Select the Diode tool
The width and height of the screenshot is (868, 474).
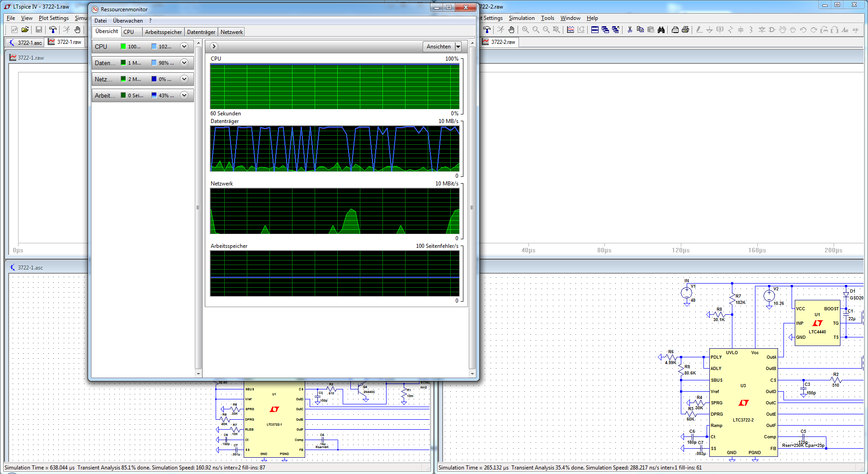coord(762,29)
